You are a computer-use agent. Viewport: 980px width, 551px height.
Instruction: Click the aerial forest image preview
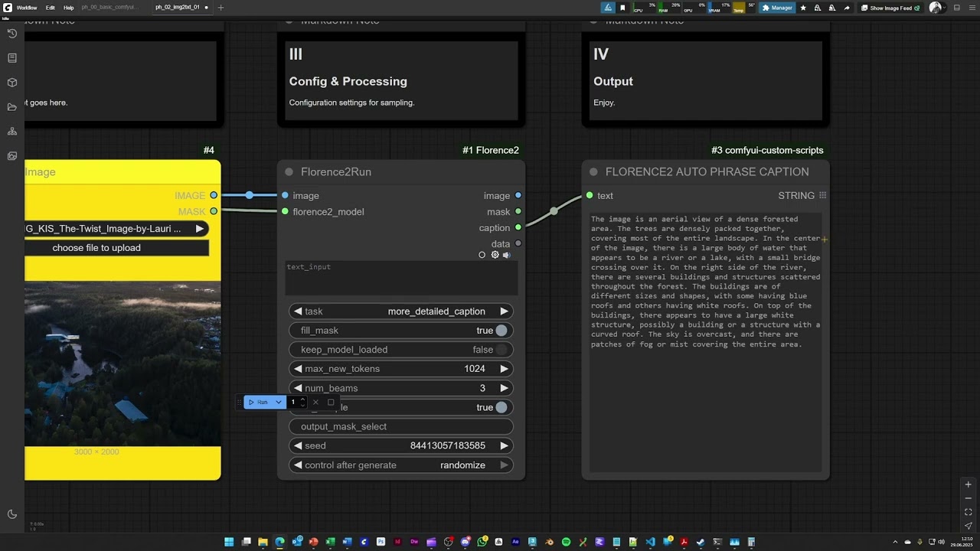(122, 364)
